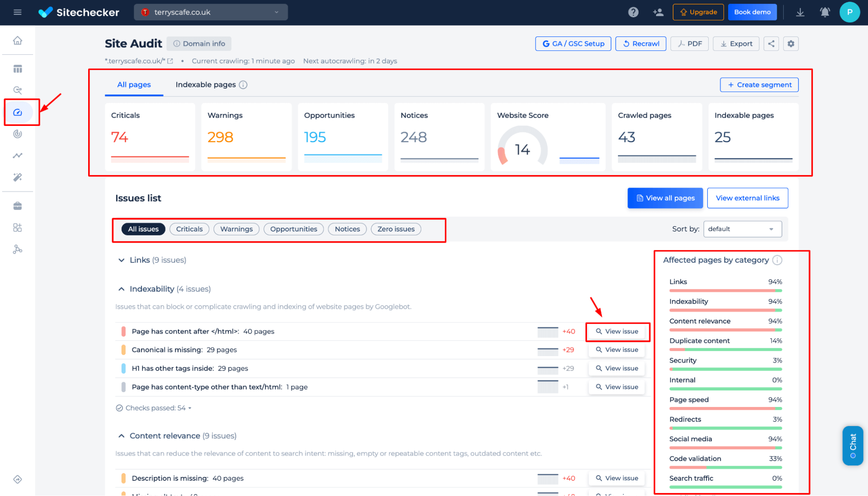The width and height of the screenshot is (868, 496).
Task: Toggle the Zero issues filter
Action: tap(395, 229)
